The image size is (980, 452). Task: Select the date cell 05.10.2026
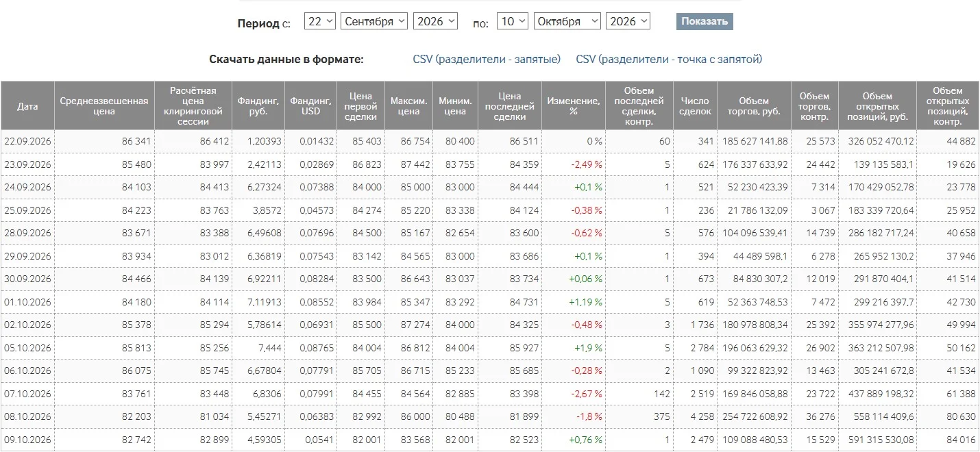tap(27, 348)
